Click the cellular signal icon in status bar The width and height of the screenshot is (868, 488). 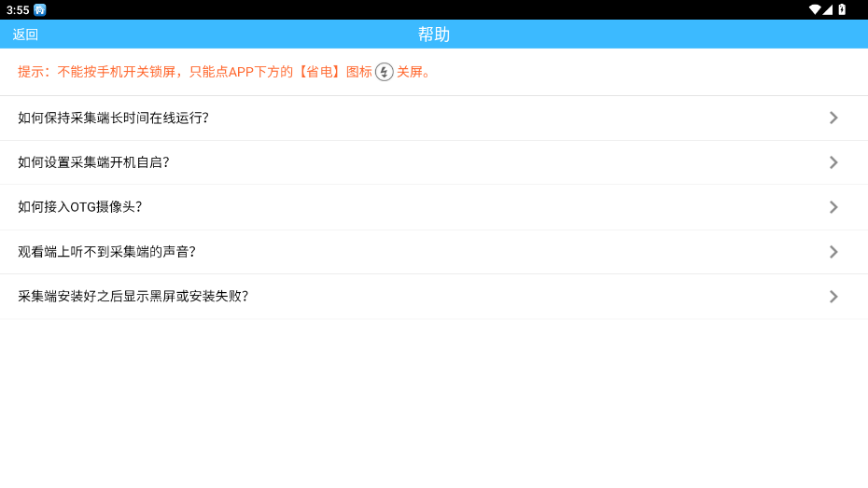(x=828, y=9)
